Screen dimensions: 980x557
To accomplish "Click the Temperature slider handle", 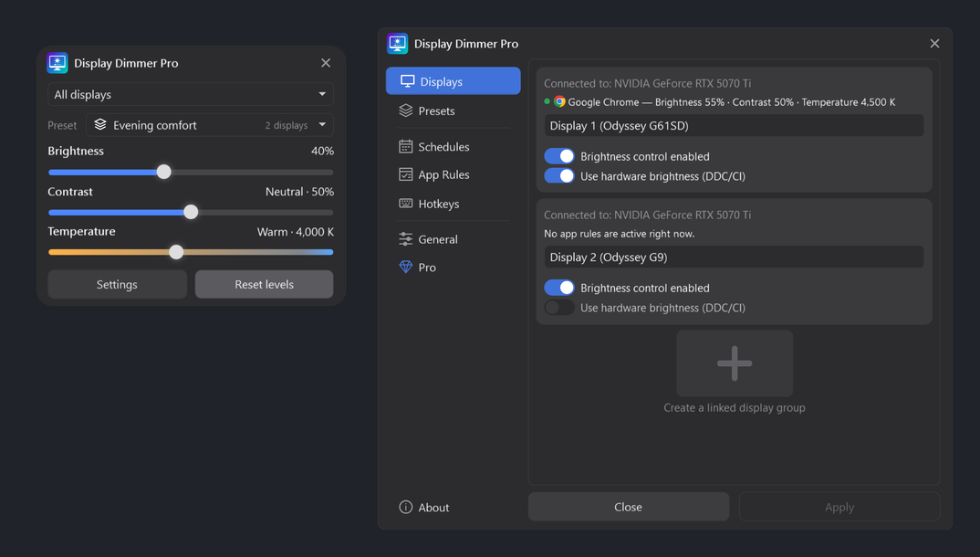I will click(176, 252).
